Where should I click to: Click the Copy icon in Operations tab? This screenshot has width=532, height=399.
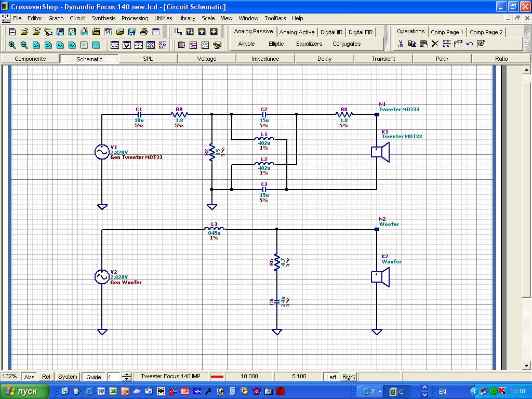click(412, 44)
